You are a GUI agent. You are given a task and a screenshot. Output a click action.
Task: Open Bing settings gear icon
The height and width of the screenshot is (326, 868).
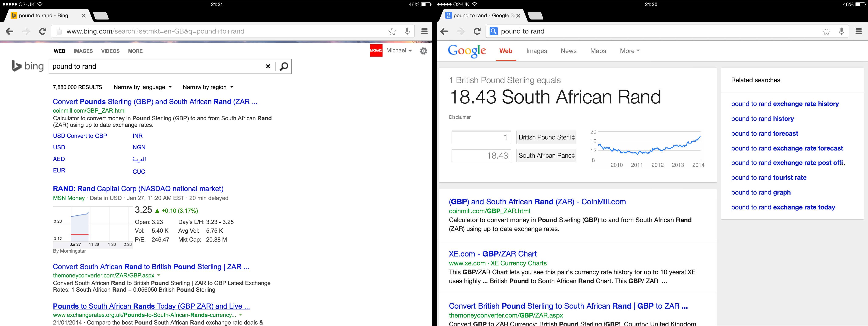pyautogui.click(x=424, y=51)
